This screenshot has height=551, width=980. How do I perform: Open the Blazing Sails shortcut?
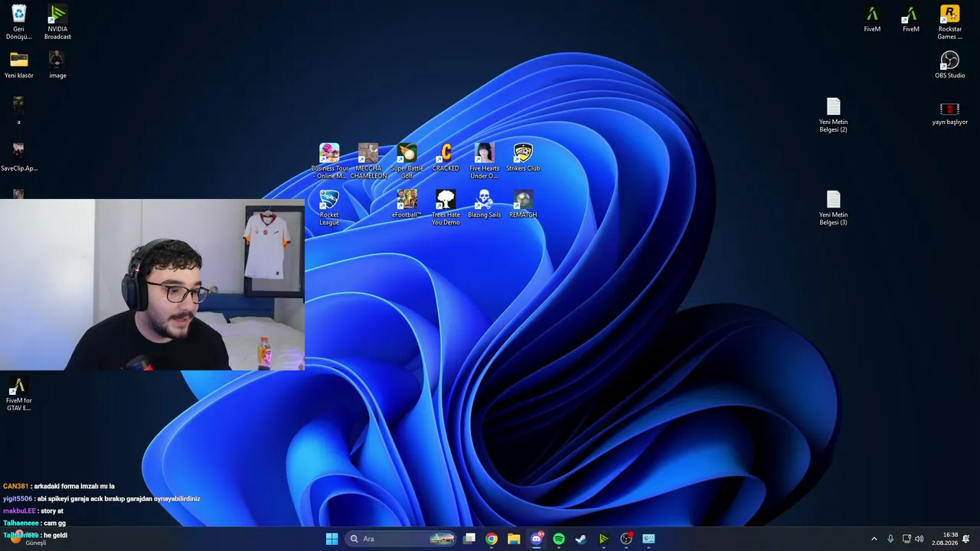click(x=484, y=204)
